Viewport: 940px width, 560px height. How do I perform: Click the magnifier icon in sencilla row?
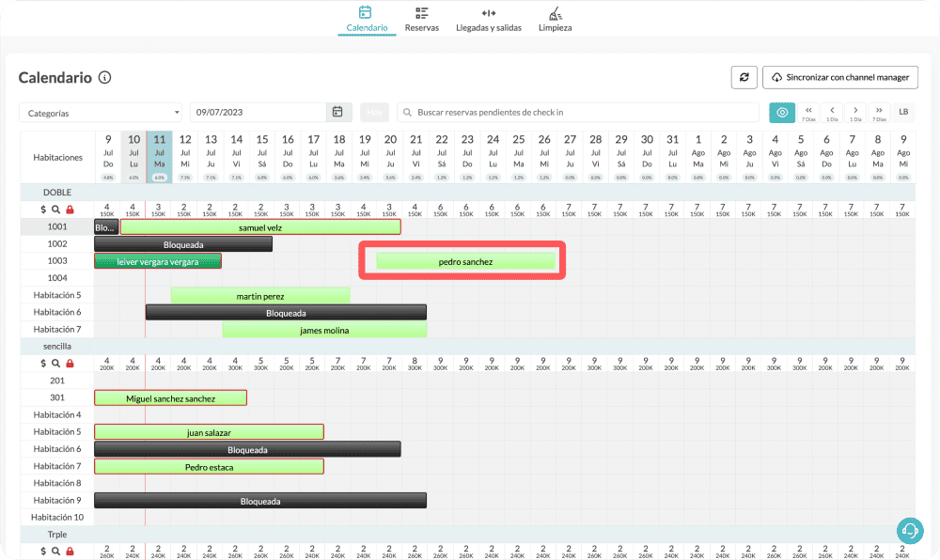(x=55, y=364)
